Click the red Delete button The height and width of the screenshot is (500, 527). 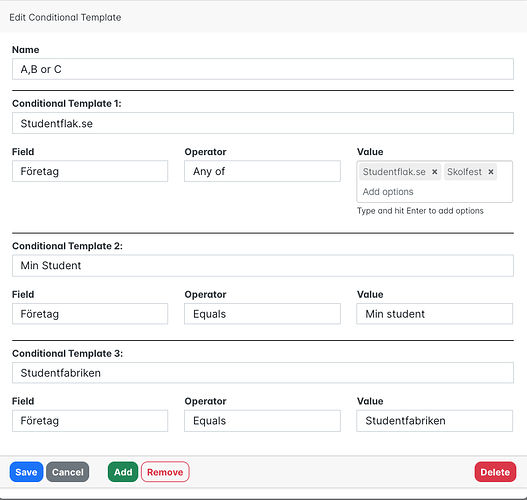click(495, 472)
